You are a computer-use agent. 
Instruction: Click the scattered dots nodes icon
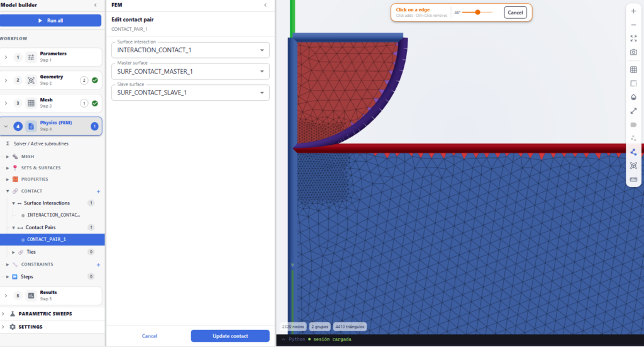click(x=633, y=138)
